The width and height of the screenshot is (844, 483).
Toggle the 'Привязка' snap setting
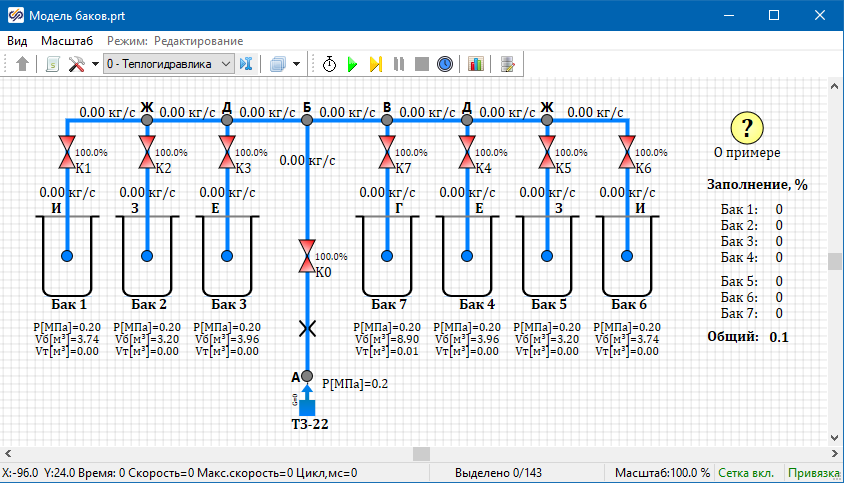click(x=814, y=473)
